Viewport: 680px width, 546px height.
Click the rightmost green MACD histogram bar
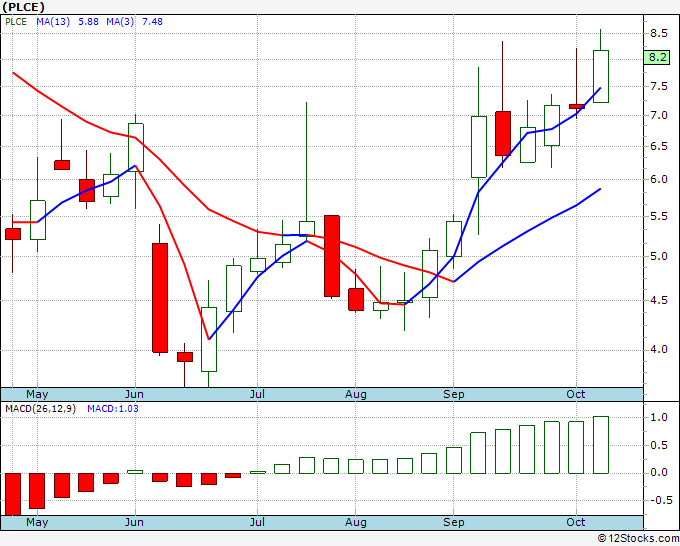601,445
